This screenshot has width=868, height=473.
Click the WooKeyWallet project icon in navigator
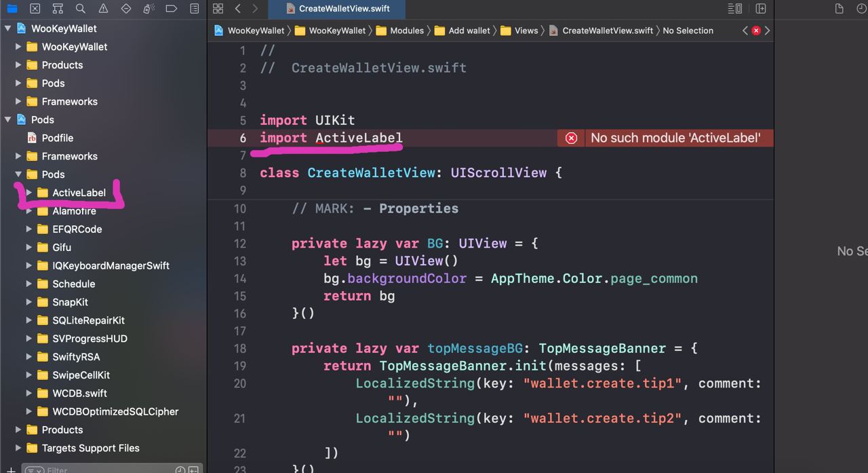pyautogui.click(x=20, y=29)
